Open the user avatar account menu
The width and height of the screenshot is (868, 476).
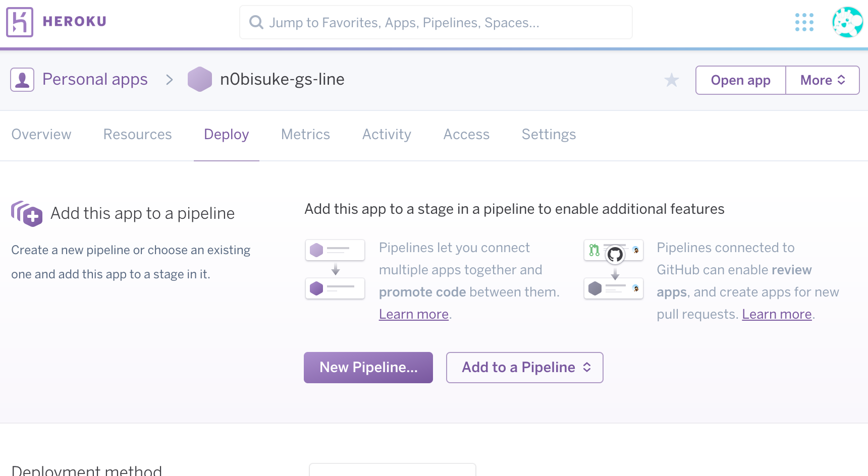coord(847,22)
